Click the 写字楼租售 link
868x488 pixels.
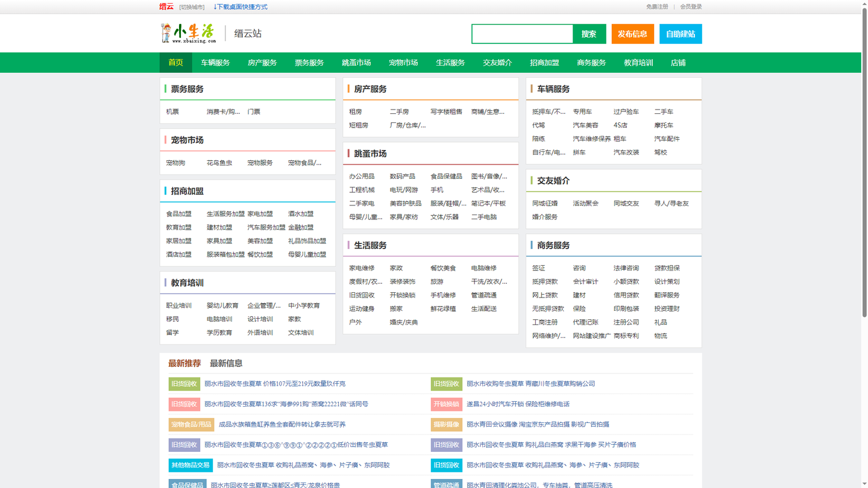point(447,111)
